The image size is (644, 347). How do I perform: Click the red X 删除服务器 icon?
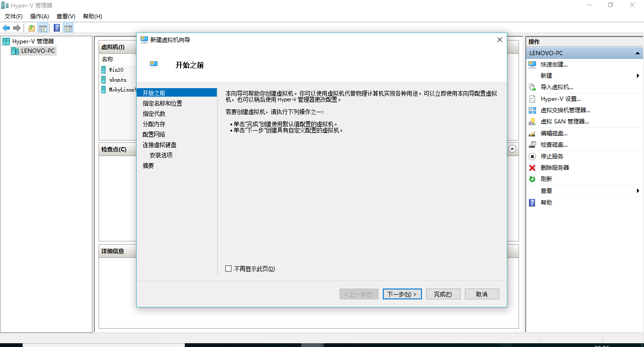pos(532,168)
